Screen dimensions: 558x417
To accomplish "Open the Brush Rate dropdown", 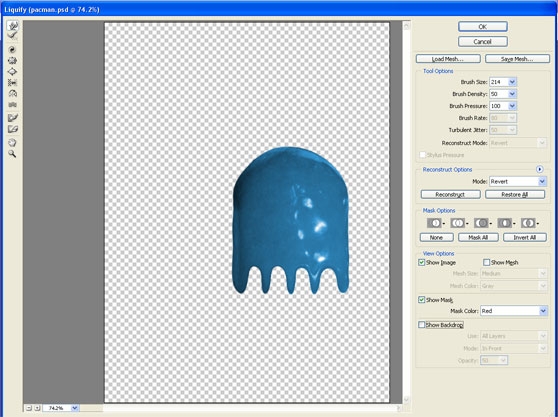I will (512, 118).
